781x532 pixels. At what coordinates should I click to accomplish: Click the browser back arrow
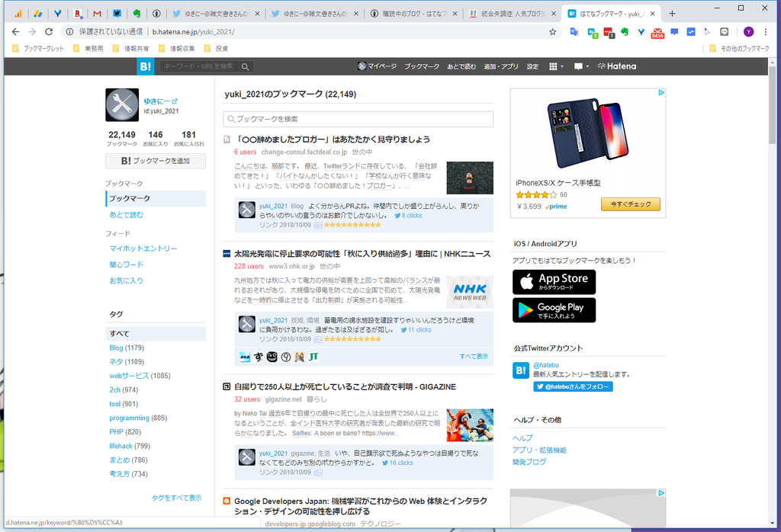pyautogui.click(x=15, y=32)
